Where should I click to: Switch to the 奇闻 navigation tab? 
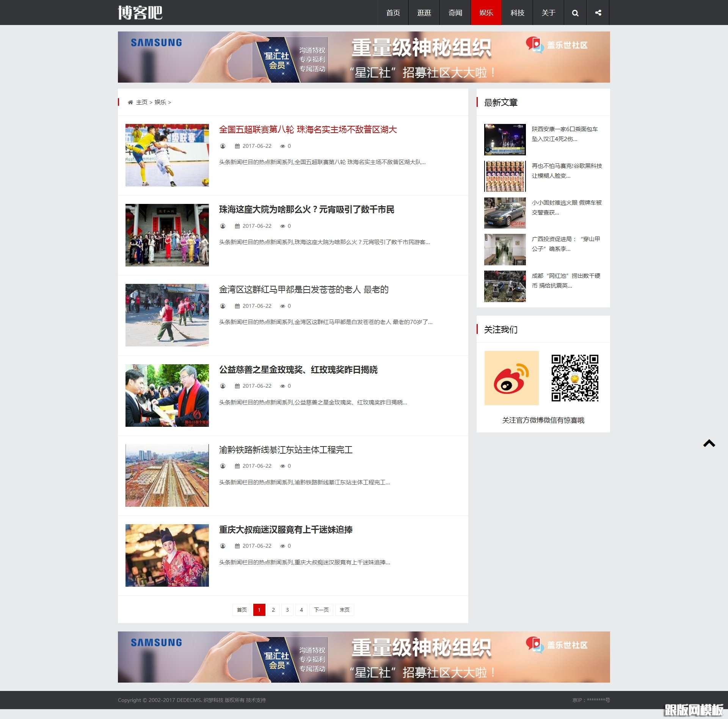coord(455,13)
